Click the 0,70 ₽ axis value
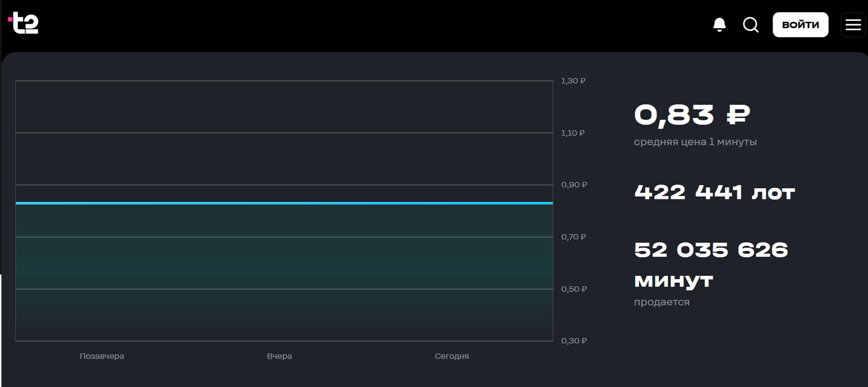Viewport: 868px width, 387px height. (x=573, y=237)
